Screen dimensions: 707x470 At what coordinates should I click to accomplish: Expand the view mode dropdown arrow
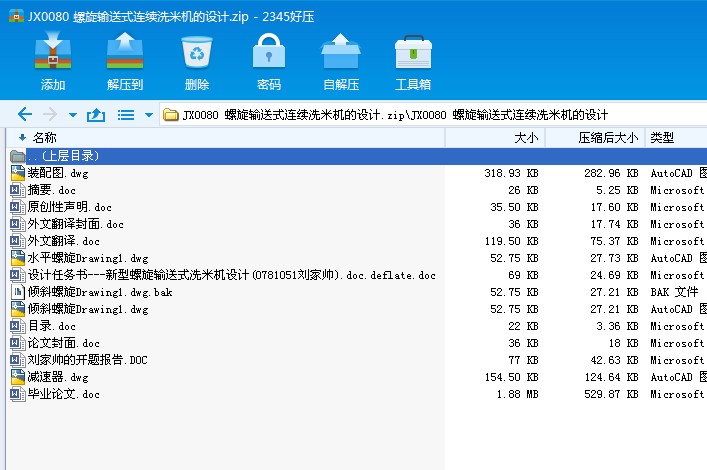tap(149, 115)
